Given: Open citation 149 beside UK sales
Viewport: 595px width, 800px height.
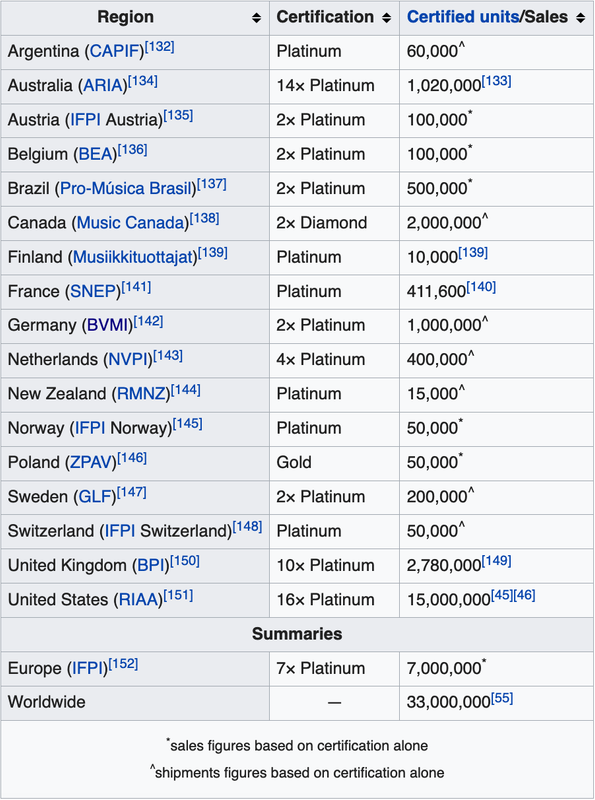Looking at the screenshot, I should pyautogui.click(x=497, y=561).
